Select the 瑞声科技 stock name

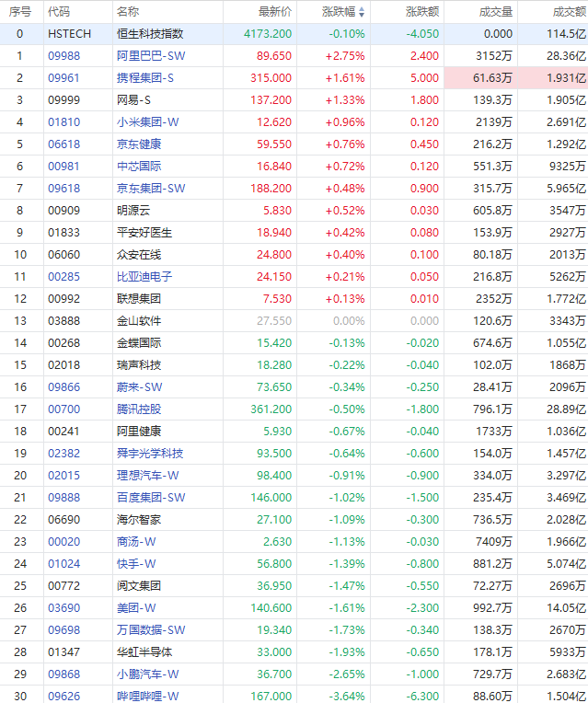(139, 364)
